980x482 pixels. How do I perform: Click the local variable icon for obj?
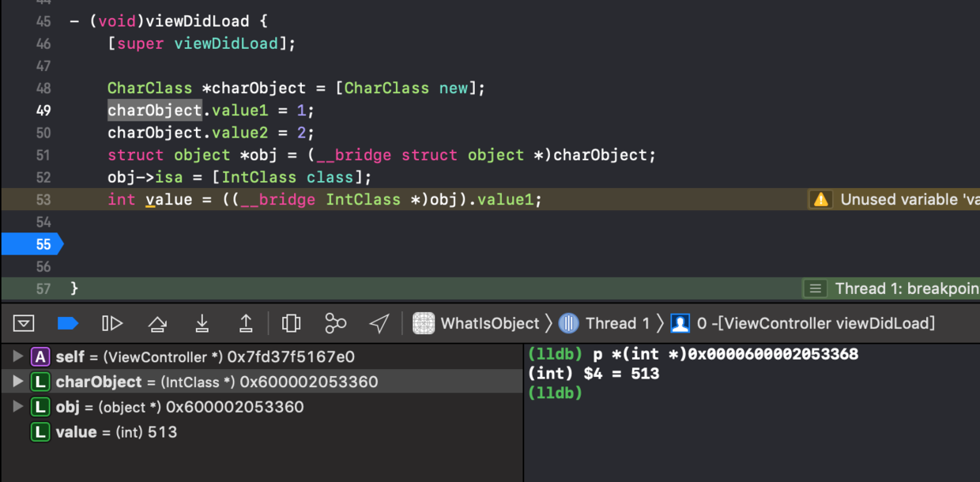click(x=40, y=407)
